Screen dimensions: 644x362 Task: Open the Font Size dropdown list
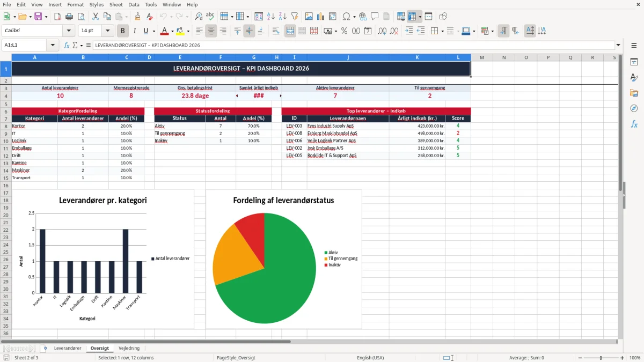[108, 31]
